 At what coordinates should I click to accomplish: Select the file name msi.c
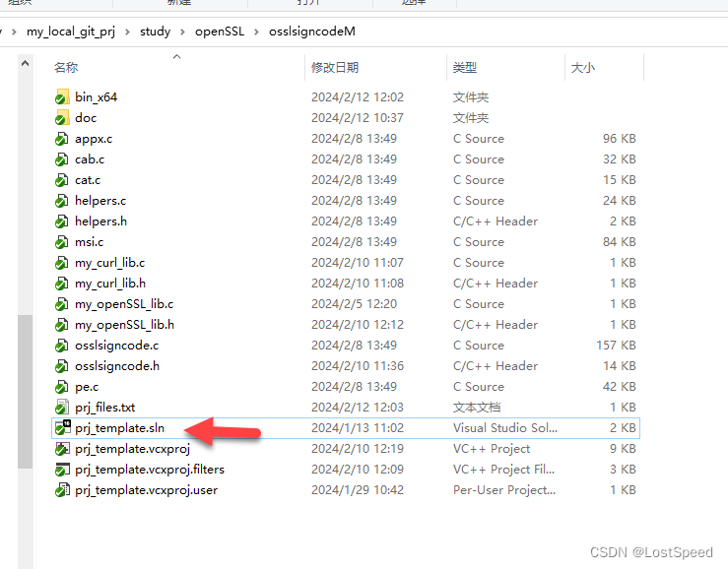[89, 242]
